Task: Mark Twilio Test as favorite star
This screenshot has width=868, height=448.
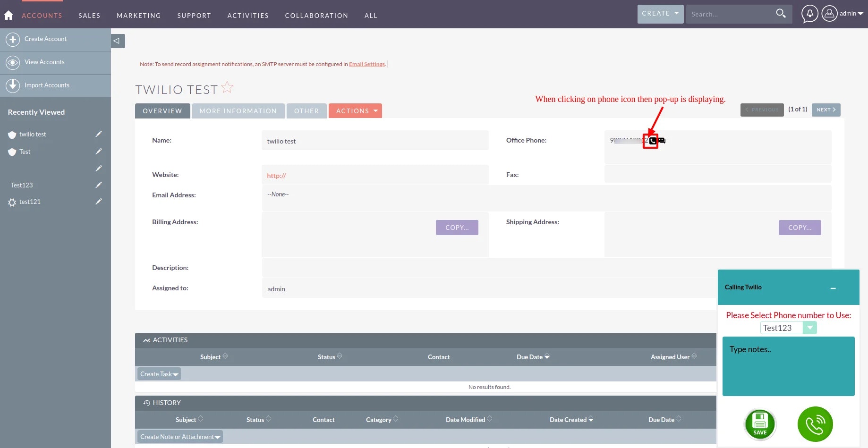Action: click(x=227, y=87)
